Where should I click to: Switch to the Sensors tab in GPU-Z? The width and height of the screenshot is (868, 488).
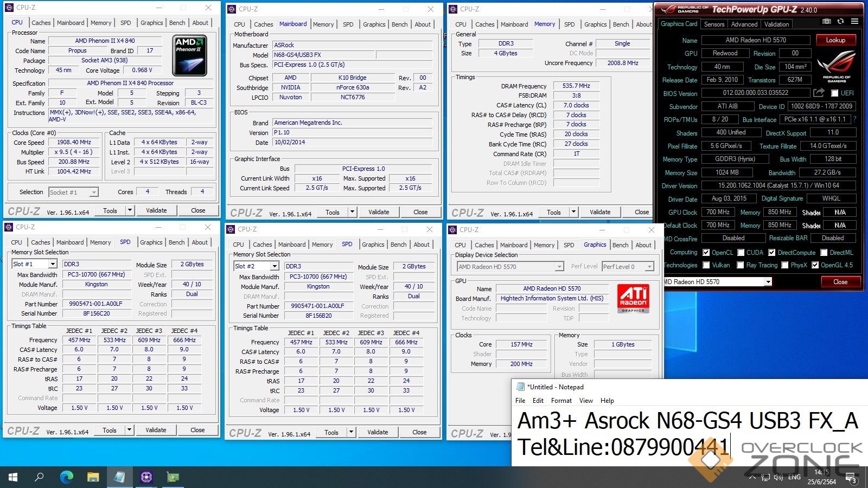pyautogui.click(x=714, y=24)
